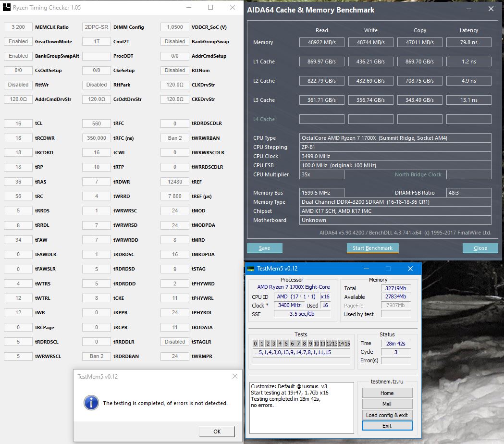This screenshot has width=504, height=444.
Task: Click the GearDownMode Enabled field
Action: tap(18, 41)
